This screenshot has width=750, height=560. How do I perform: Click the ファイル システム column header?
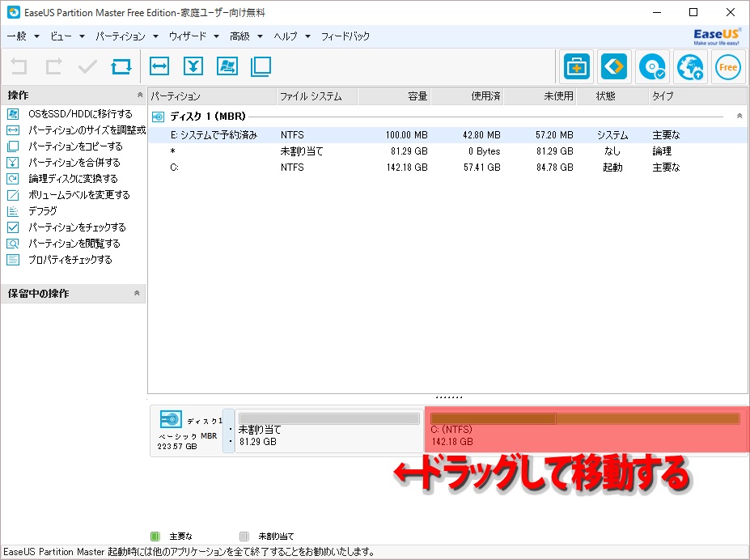316,96
